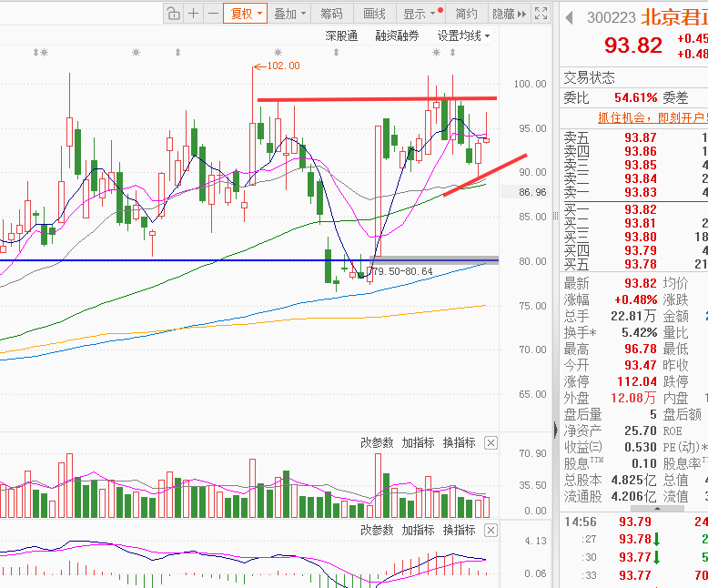The width and height of the screenshot is (708, 588).
Task: Zoom out chart with minus icon
Action: (x=213, y=14)
